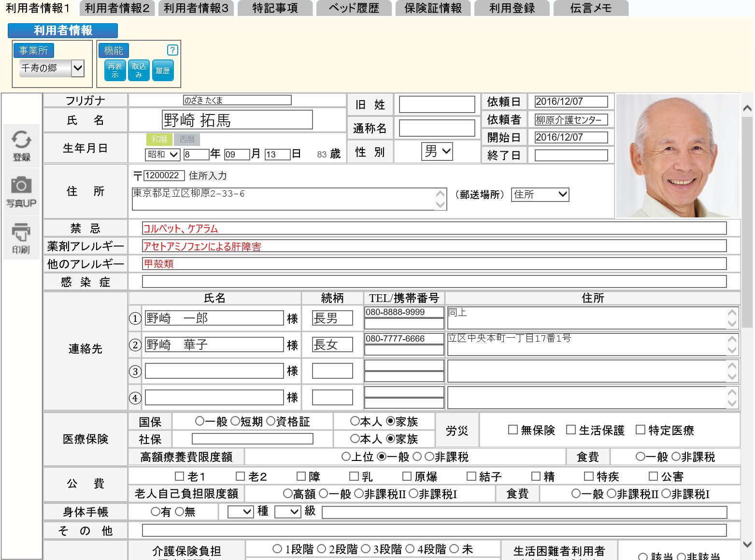
Task: Open the 性別 gender dropdown
Action: coord(437,152)
